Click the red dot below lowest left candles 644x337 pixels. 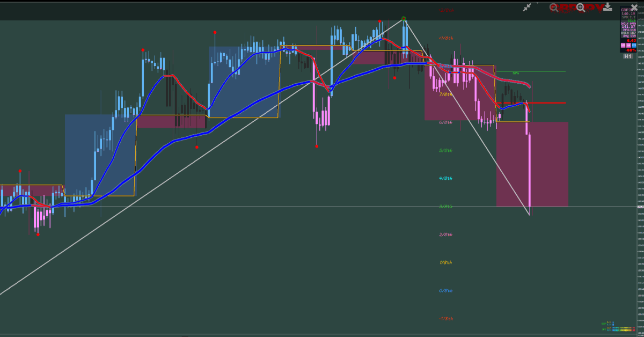click(38, 235)
